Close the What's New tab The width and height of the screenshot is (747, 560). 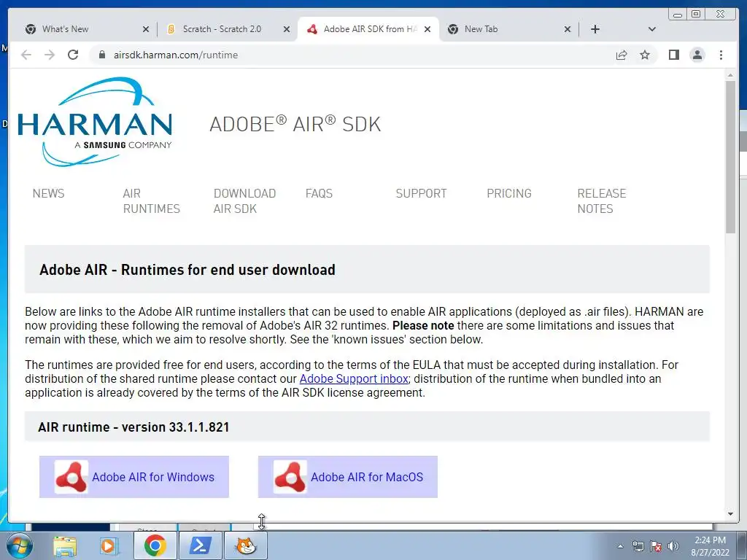146,29
